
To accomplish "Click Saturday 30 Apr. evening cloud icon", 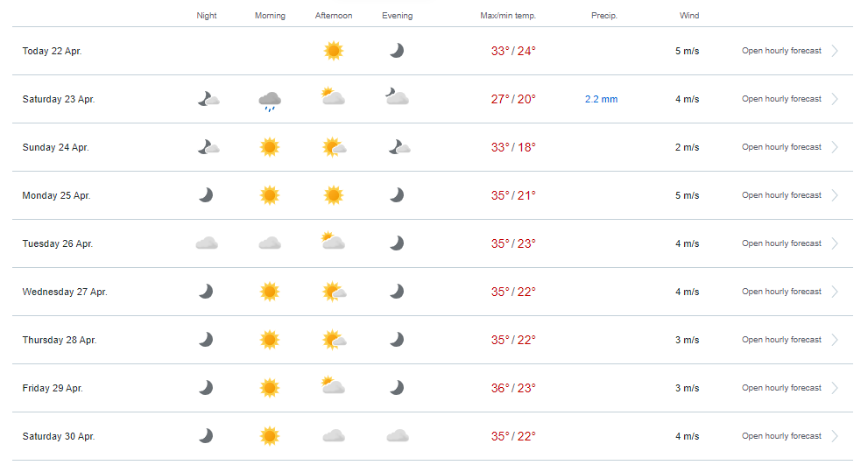I will 398,435.
